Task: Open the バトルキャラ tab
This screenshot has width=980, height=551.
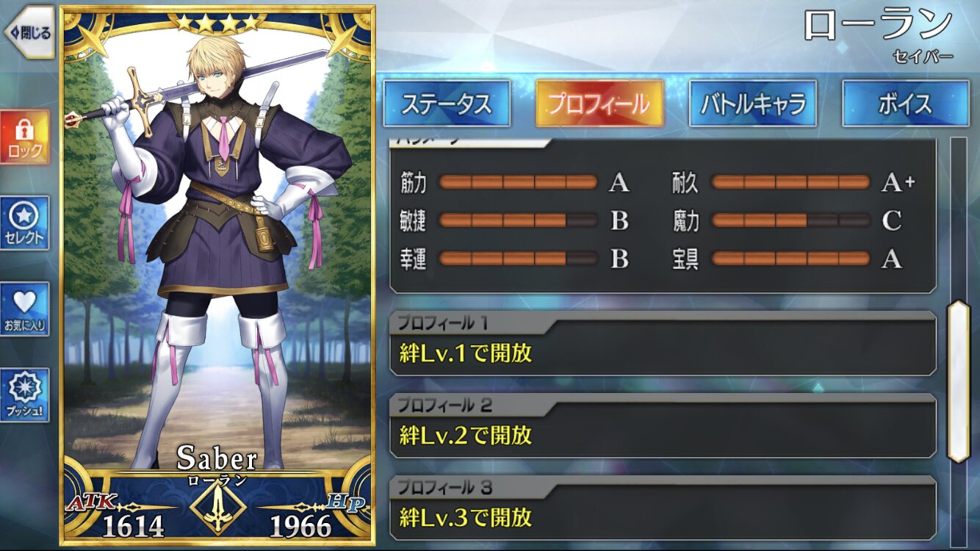Action: (752, 104)
